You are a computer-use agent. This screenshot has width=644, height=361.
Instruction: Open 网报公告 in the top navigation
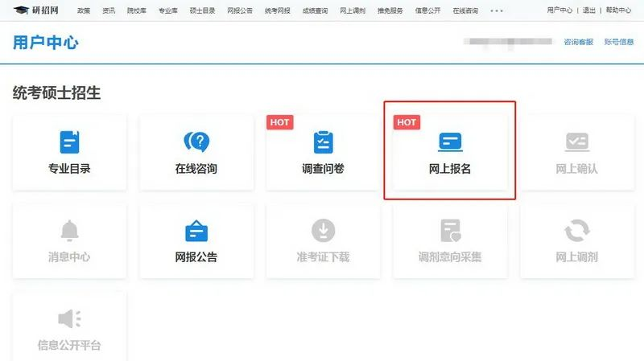[x=240, y=10]
